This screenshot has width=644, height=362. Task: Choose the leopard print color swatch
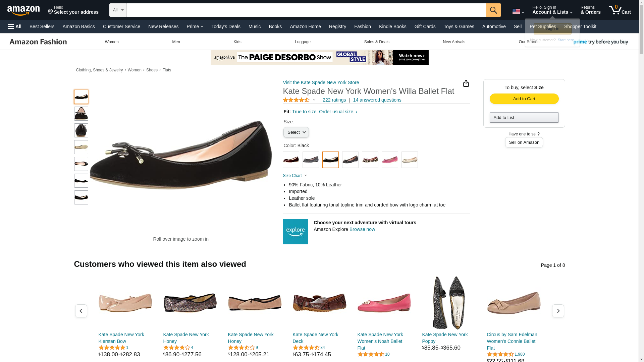(x=370, y=160)
